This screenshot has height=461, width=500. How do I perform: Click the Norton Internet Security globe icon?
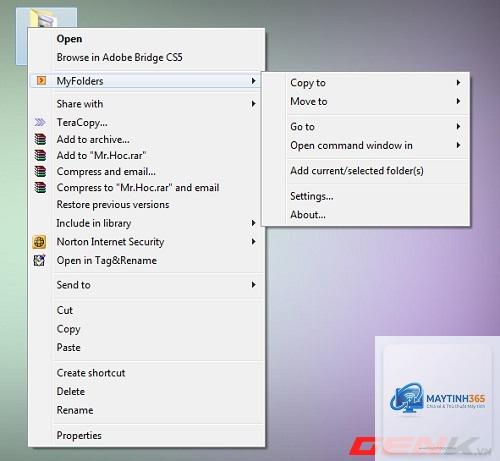[x=39, y=242]
